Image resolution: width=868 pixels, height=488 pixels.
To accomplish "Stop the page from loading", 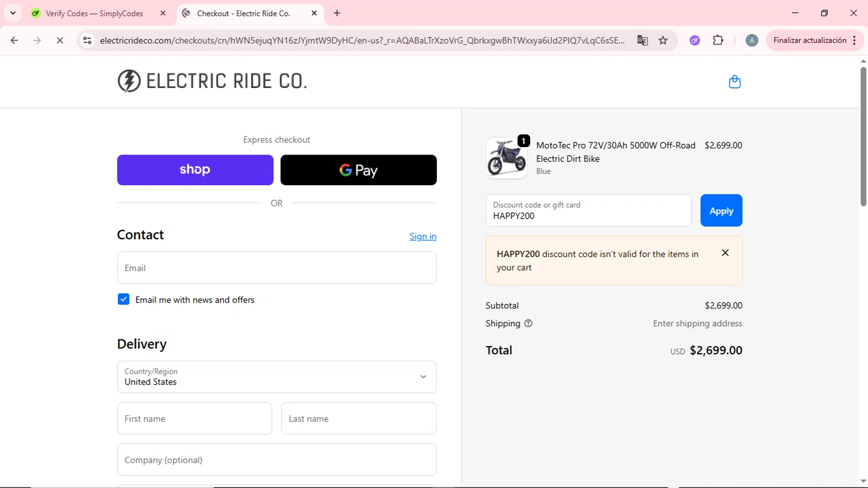I will (60, 41).
